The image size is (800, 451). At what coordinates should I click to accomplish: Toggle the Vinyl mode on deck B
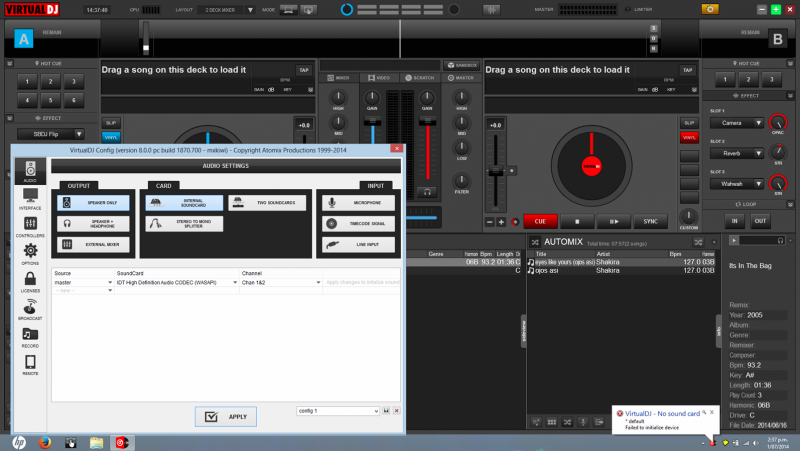[689, 136]
